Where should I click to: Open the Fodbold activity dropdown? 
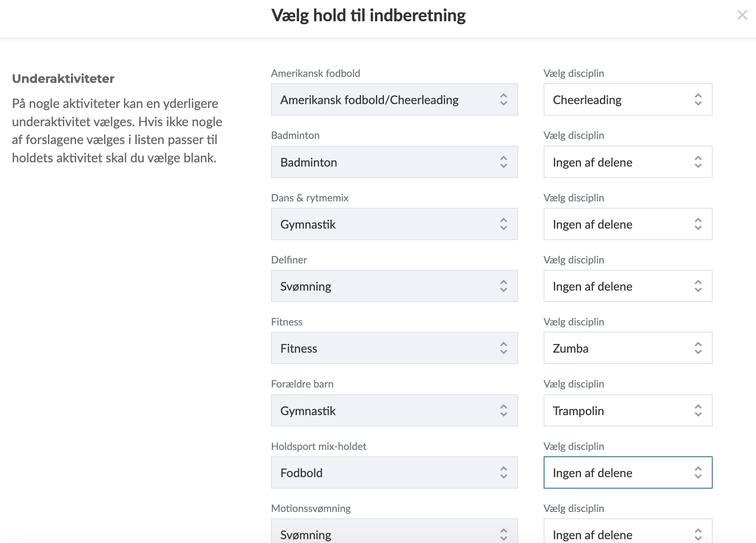point(394,472)
